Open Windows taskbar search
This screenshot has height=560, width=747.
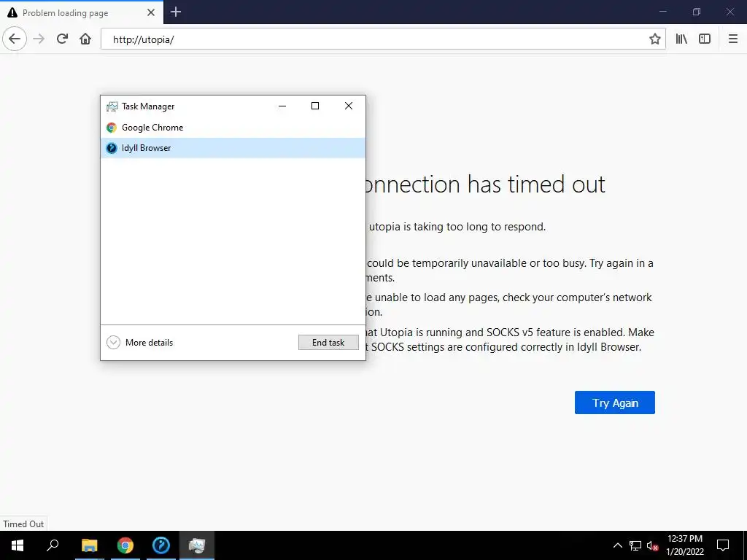coord(53,545)
